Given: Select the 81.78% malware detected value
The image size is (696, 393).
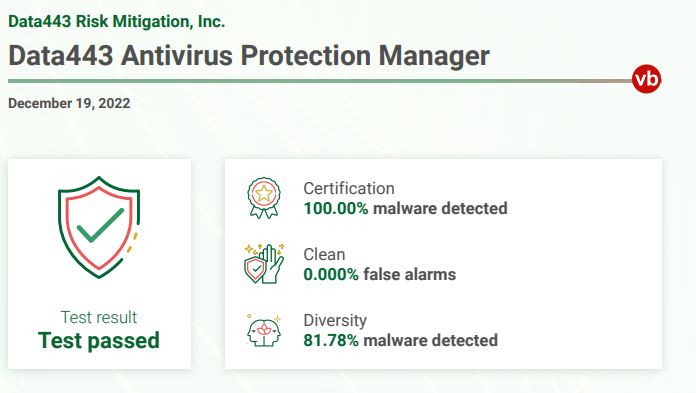Looking at the screenshot, I should pos(400,341).
